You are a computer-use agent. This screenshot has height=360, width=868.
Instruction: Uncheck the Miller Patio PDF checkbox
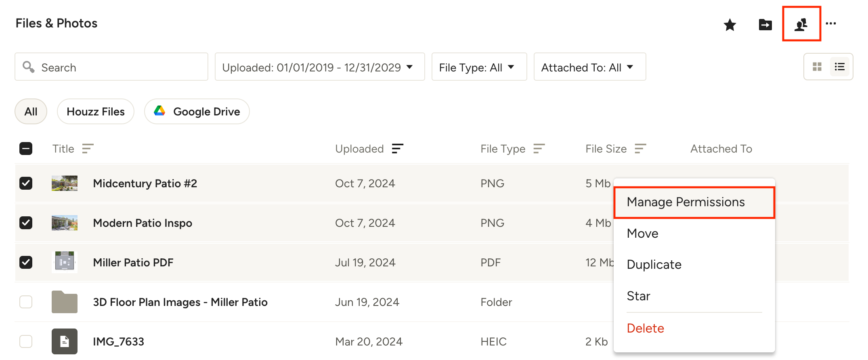pos(26,262)
